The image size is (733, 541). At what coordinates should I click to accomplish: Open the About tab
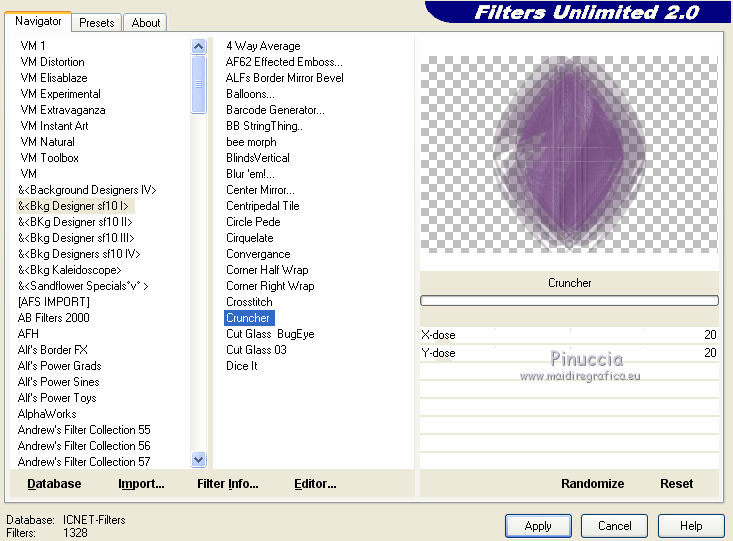[x=145, y=23]
